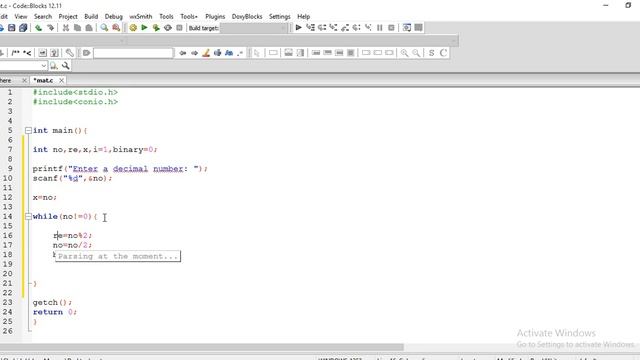640x360 pixels.
Task: Click the 'return 0;' line
Action: pyautogui.click(x=55, y=312)
